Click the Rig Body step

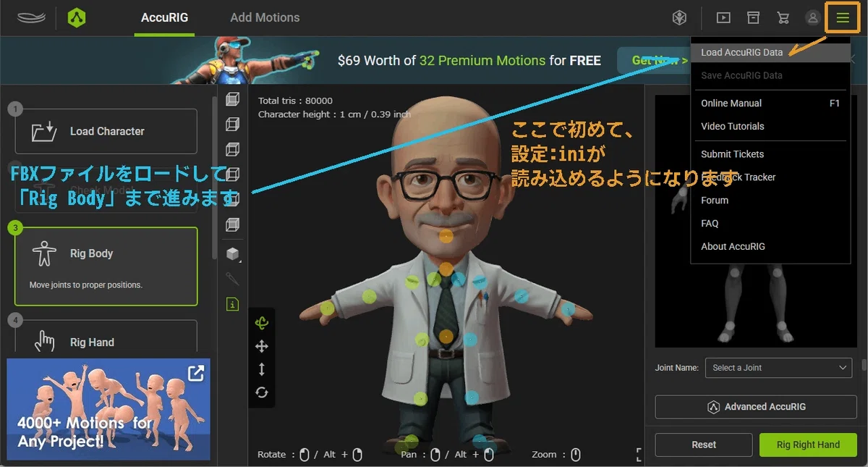[x=106, y=266]
